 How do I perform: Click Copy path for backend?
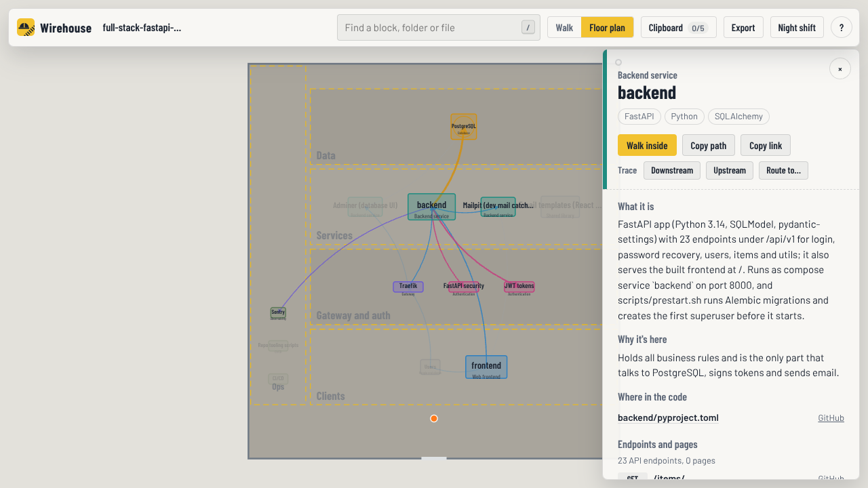709,145
